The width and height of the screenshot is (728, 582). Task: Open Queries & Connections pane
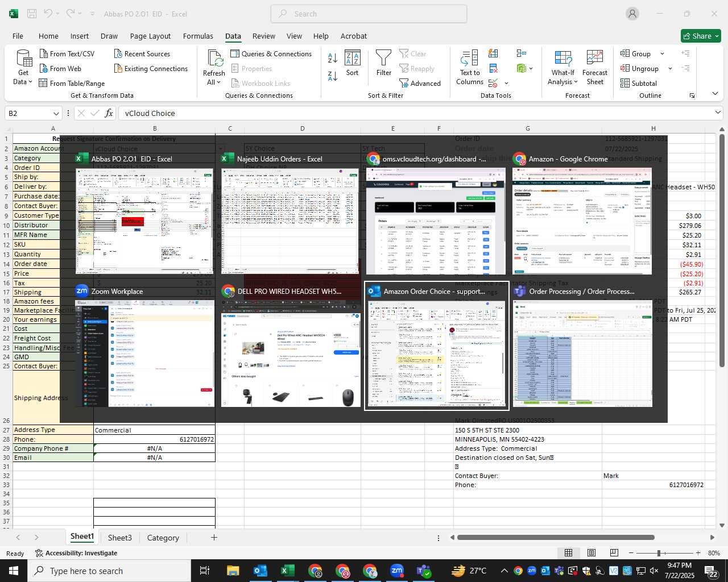[271, 53]
